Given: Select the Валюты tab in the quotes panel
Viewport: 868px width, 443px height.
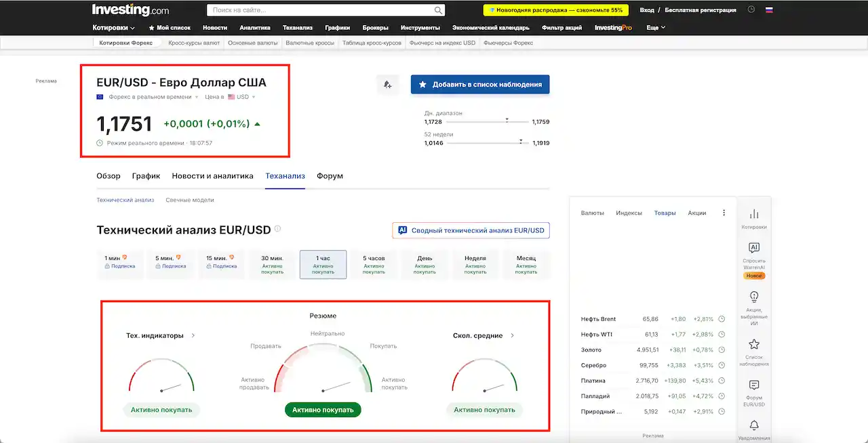Looking at the screenshot, I should 593,213.
